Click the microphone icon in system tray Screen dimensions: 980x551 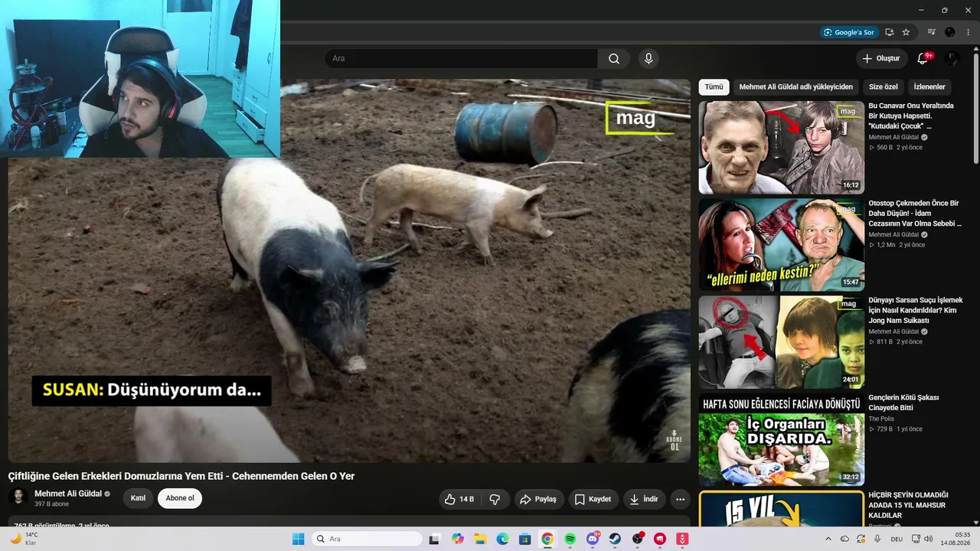pyautogui.click(x=877, y=539)
